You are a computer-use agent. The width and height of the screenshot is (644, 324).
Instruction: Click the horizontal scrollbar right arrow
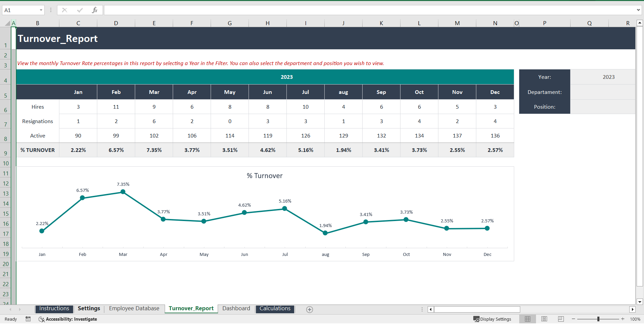(633, 309)
